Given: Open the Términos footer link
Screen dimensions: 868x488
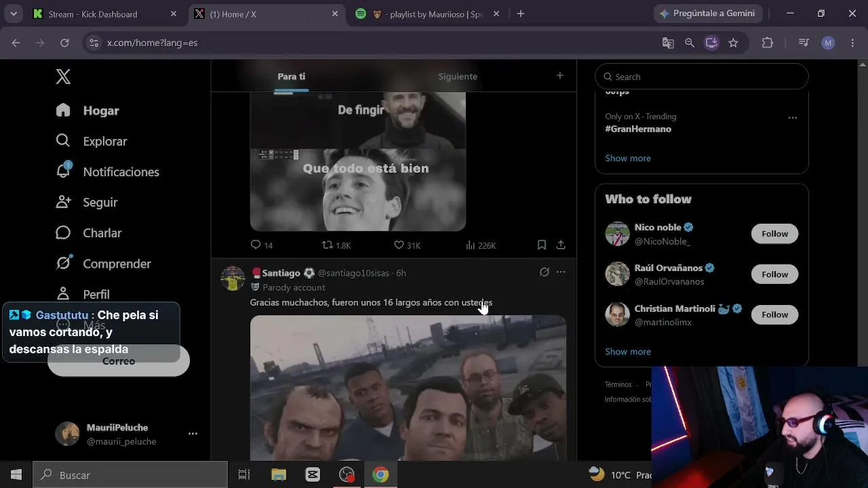Looking at the screenshot, I should pyautogui.click(x=618, y=384).
